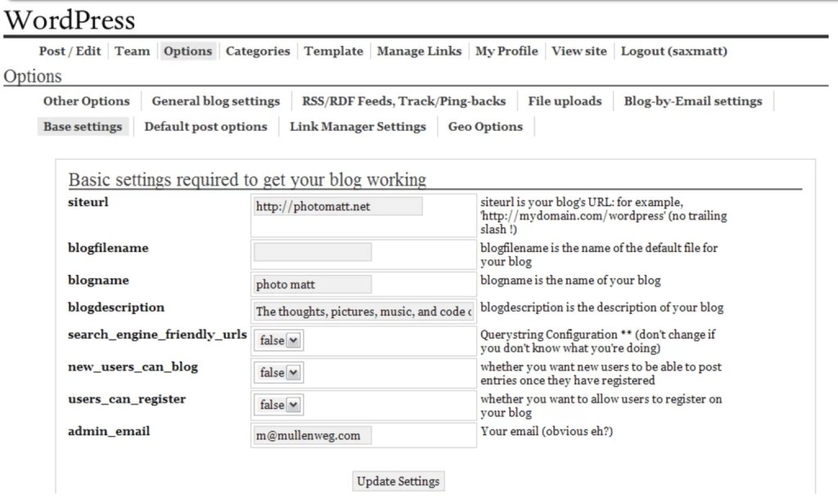Open My Profile

coord(506,51)
